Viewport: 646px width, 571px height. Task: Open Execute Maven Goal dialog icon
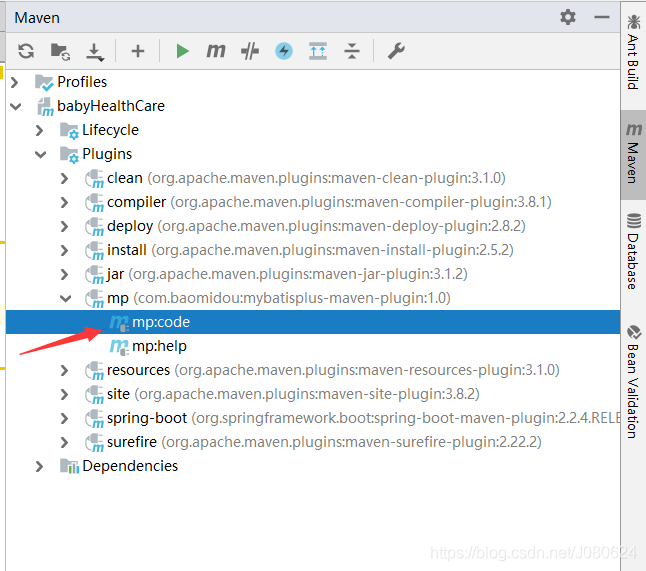[x=216, y=51]
